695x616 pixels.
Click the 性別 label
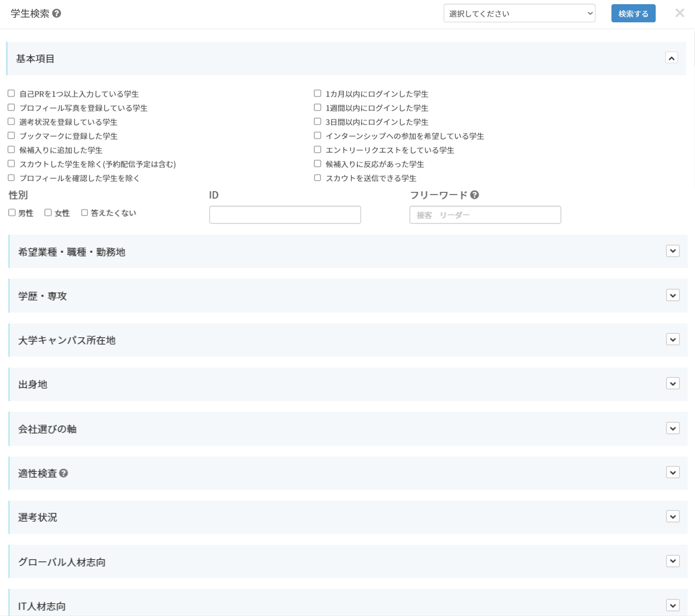(18, 195)
